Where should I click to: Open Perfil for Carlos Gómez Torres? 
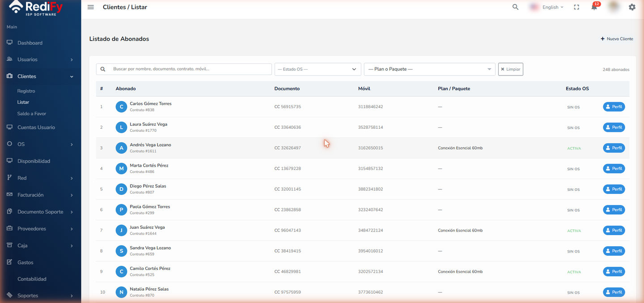point(614,107)
